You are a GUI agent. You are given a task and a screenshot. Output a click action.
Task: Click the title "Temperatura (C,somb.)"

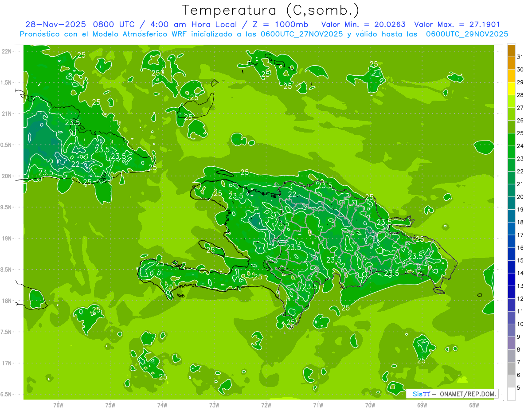271,11
